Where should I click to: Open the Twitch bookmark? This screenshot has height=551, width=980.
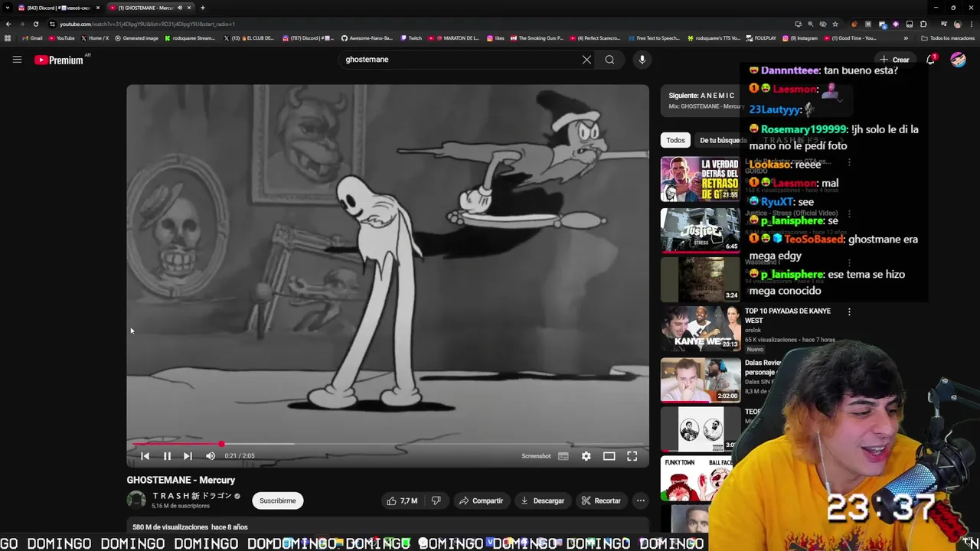tap(411, 38)
